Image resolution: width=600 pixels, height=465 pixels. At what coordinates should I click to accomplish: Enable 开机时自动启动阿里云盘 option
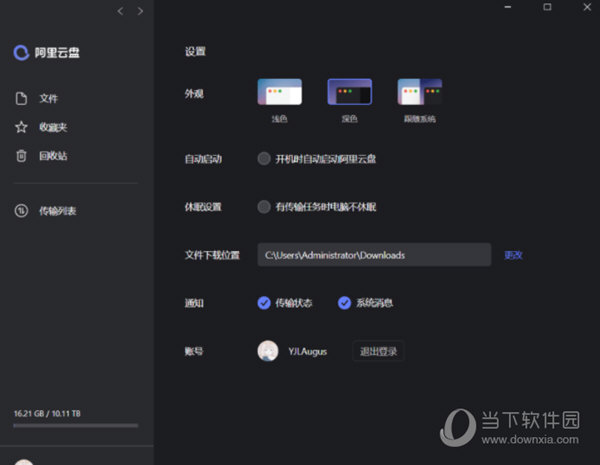click(x=264, y=158)
